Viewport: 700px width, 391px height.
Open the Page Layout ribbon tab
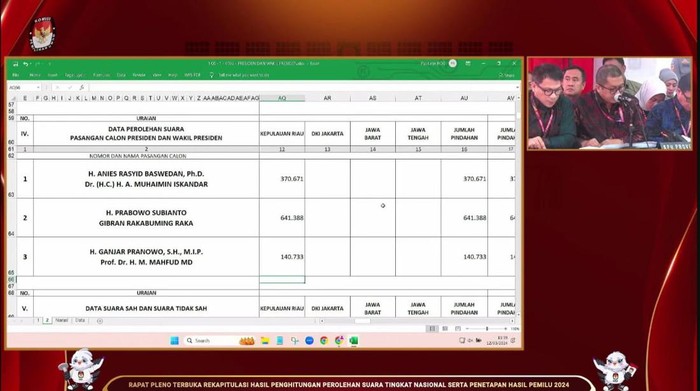point(75,75)
